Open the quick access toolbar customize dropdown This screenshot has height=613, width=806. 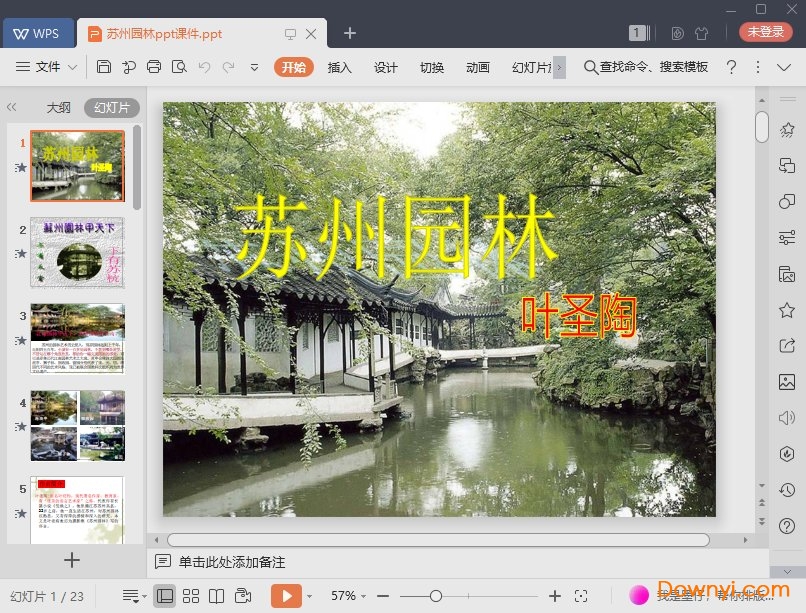[253, 68]
